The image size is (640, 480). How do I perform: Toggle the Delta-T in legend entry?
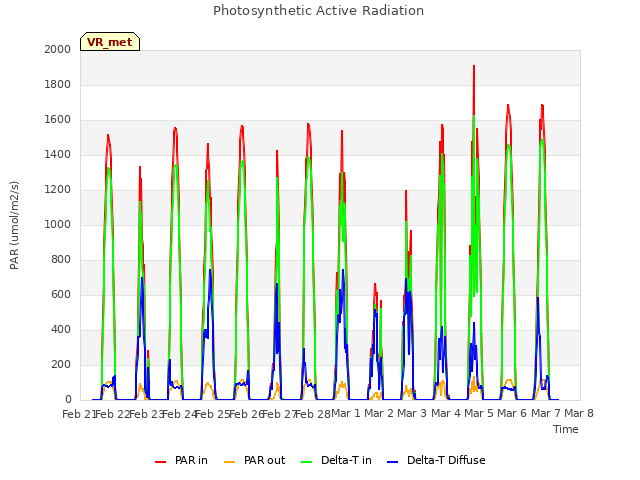[x=336, y=460]
